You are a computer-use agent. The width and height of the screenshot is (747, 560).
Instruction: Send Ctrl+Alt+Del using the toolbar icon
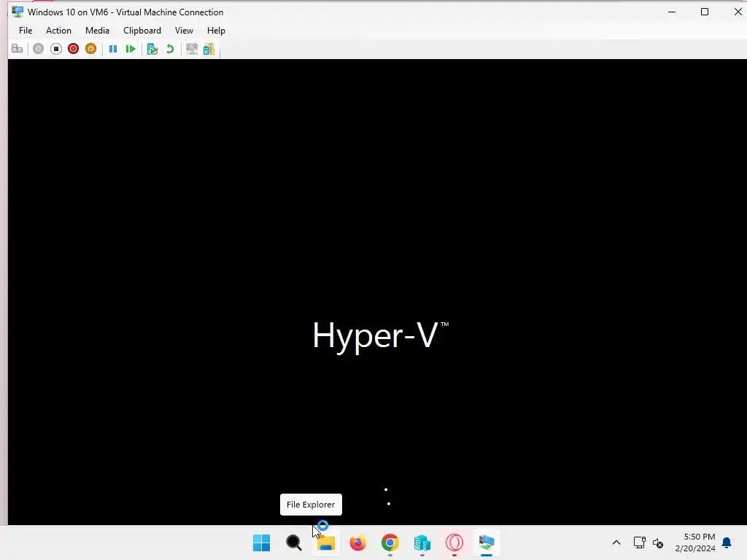point(18,49)
